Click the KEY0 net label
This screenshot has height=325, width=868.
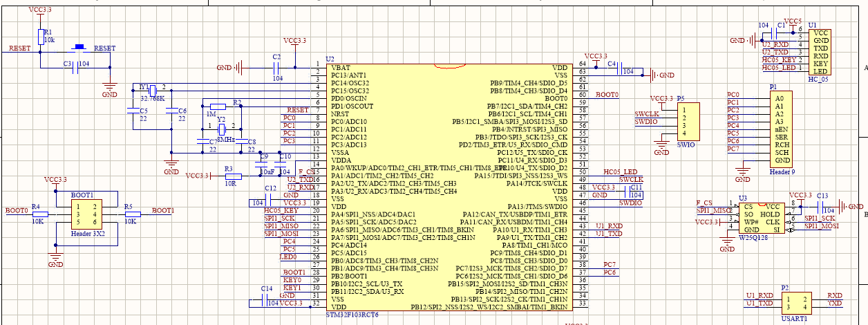tap(292, 279)
